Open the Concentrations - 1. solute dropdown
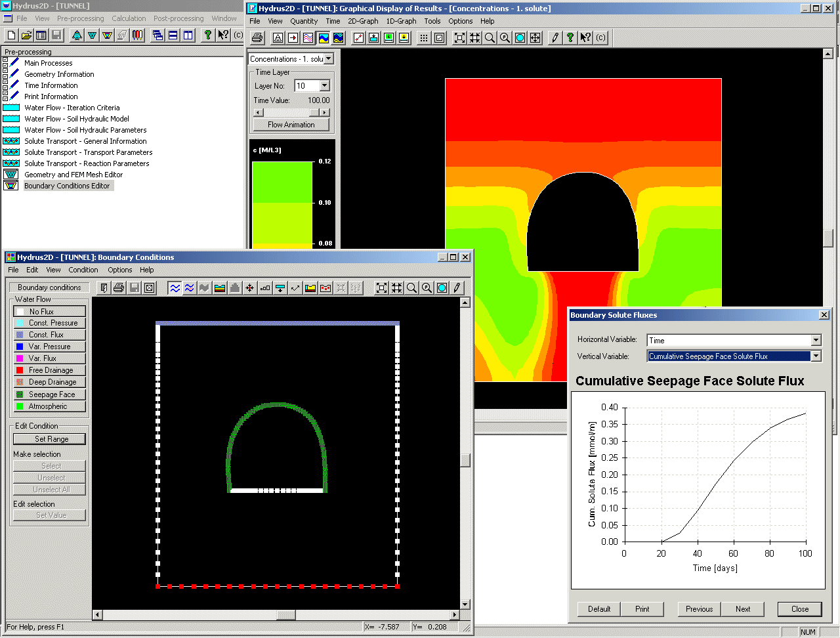The height and width of the screenshot is (638, 840). point(329,59)
